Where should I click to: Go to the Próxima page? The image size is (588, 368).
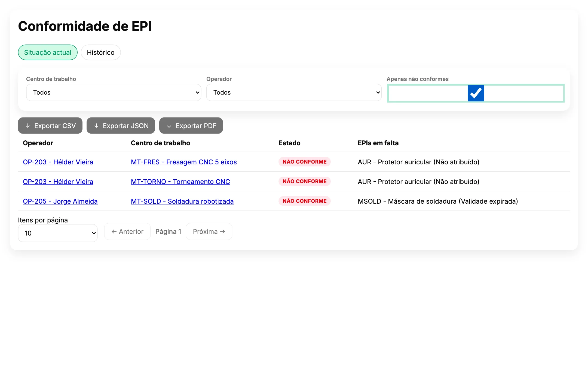tap(209, 231)
